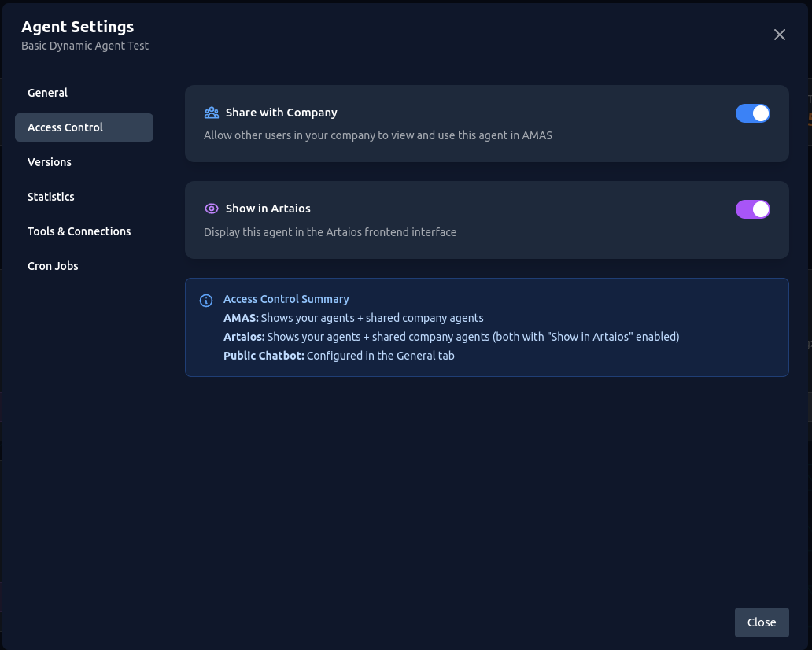Go to the Statistics tab

tap(84, 197)
